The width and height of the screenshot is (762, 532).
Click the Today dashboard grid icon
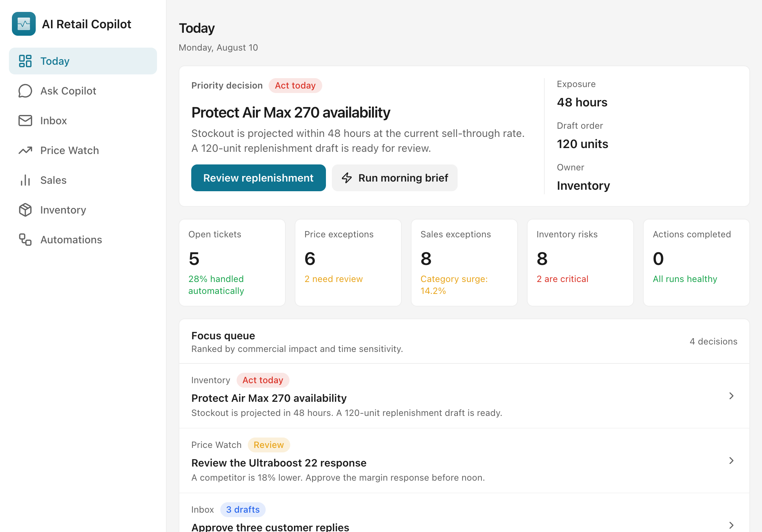pos(25,61)
